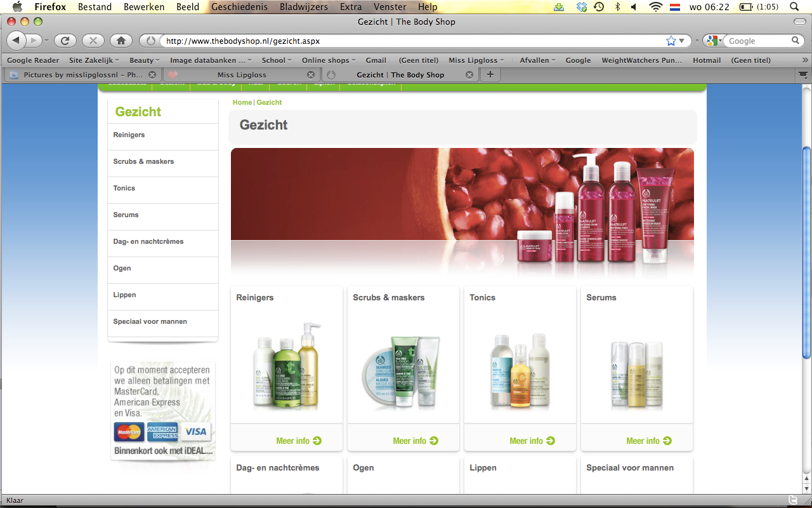Click the green download arrow menu bar icon
Image resolution: width=812 pixels, height=508 pixels.
[x=559, y=7]
